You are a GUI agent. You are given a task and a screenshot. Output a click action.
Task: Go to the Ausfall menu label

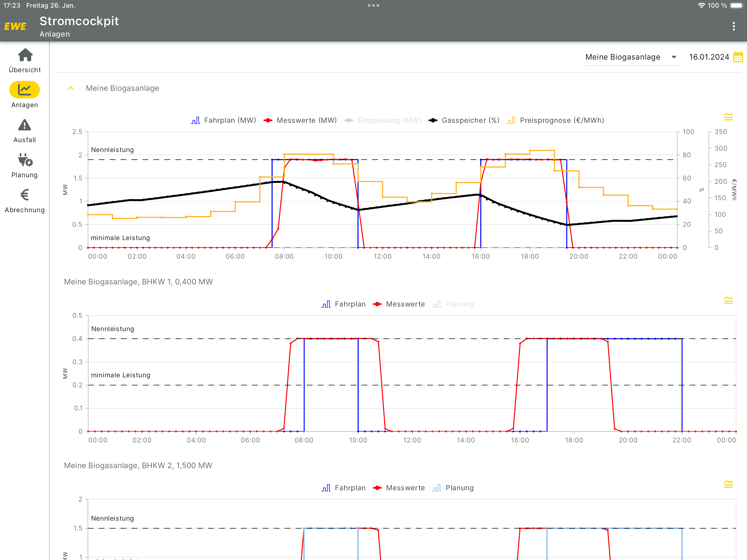point(25,140)
